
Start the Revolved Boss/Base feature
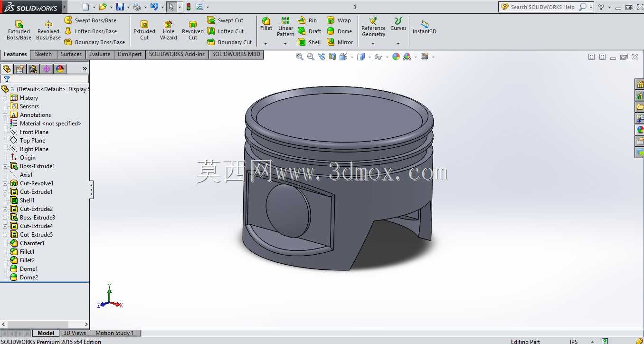coord(48,30)
